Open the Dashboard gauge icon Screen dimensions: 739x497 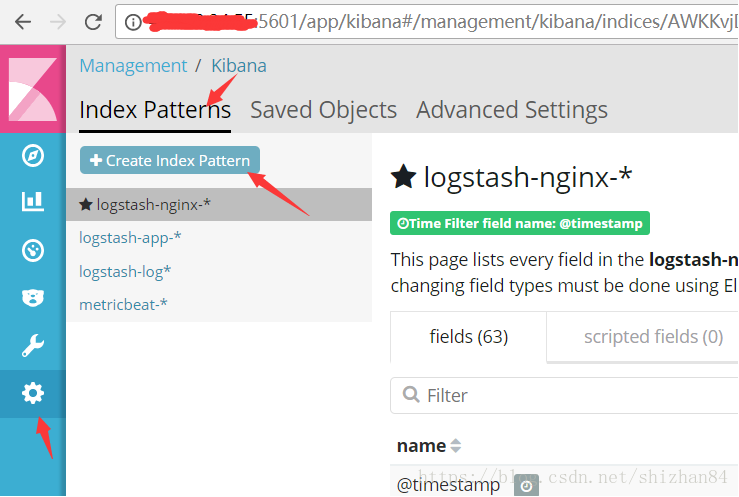click(33, 250)
